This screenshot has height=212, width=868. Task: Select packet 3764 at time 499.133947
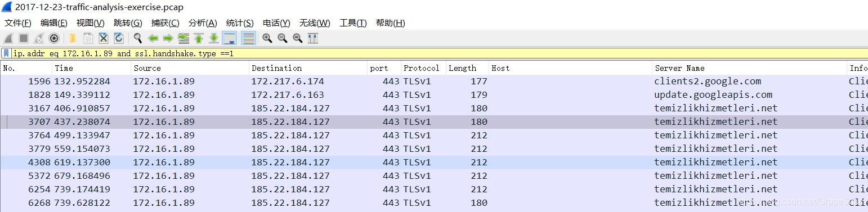434,135
